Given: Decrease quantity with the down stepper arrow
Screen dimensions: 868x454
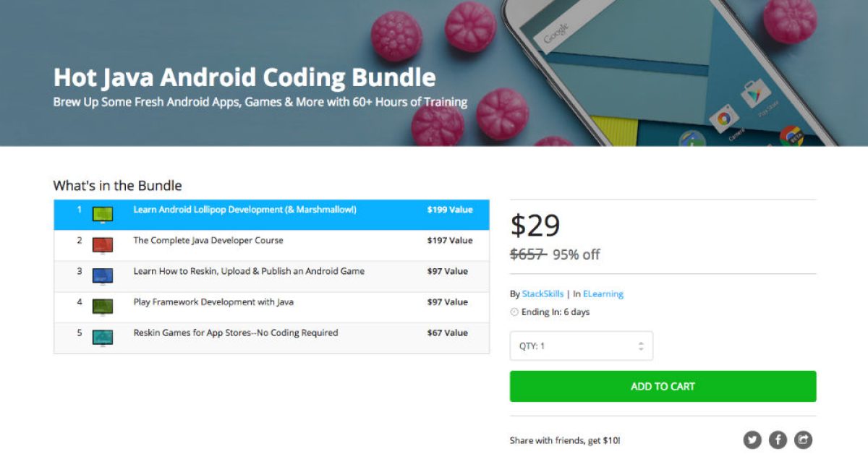Looking at the screenshot, I should point(642,349).
